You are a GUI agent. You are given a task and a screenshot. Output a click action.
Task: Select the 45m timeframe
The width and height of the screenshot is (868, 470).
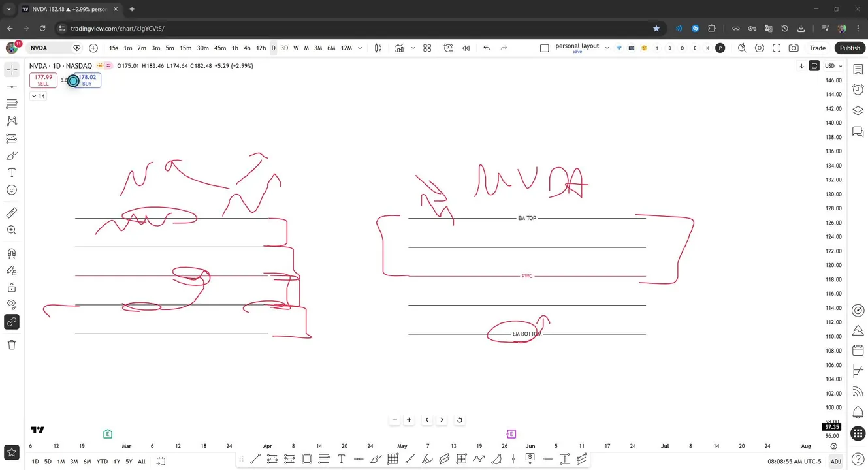[220, 48]
